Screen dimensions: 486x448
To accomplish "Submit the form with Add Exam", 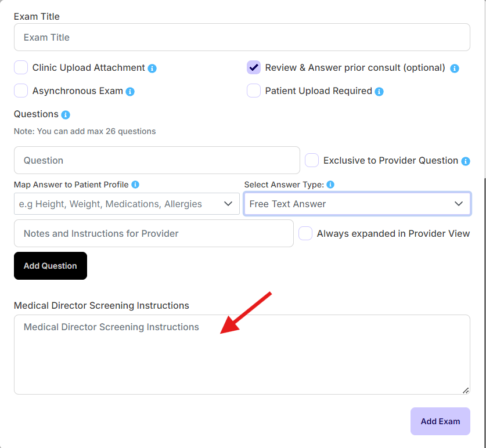I will (x=440, y=421).
